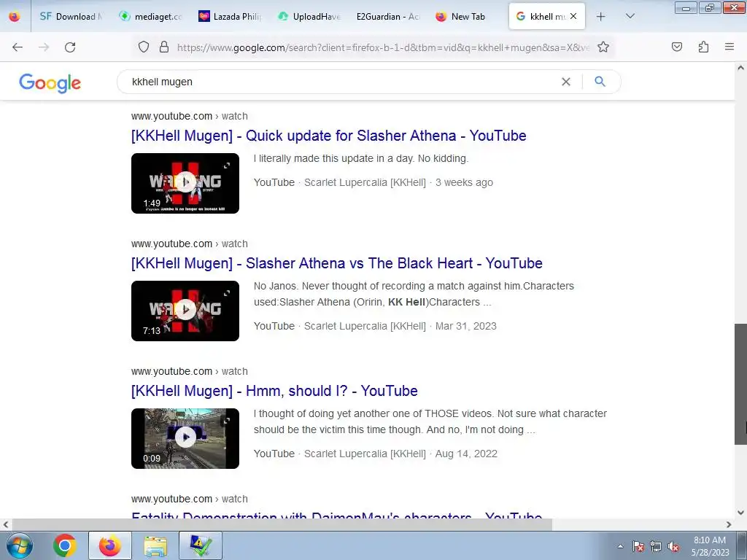This screenshot has height=560, width=747.
Task: Select Firefox taskbar button
Action: coord(109,545)
